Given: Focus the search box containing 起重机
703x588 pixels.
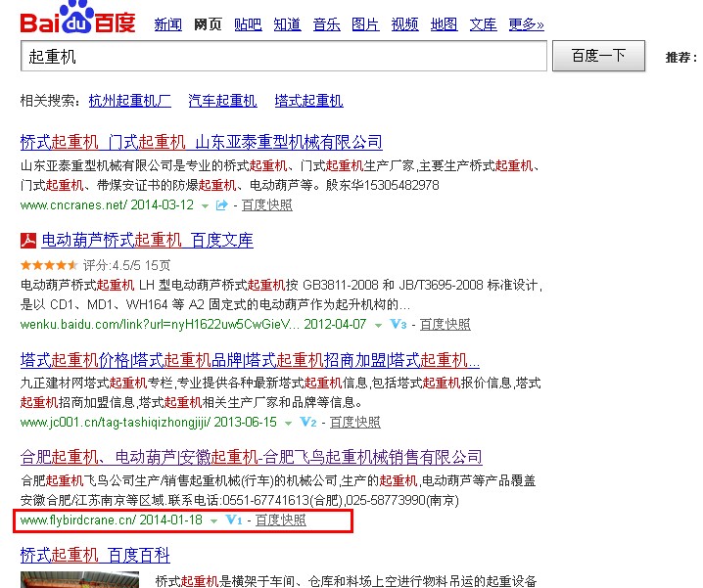Looking at the screenshot, I should click(284, 56).
